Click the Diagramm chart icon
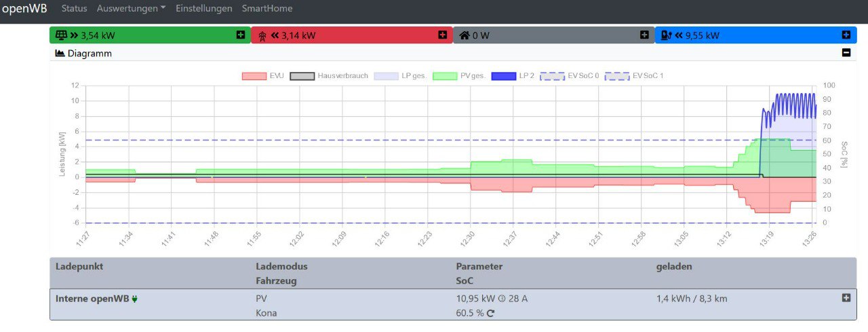 coord(60,53)
